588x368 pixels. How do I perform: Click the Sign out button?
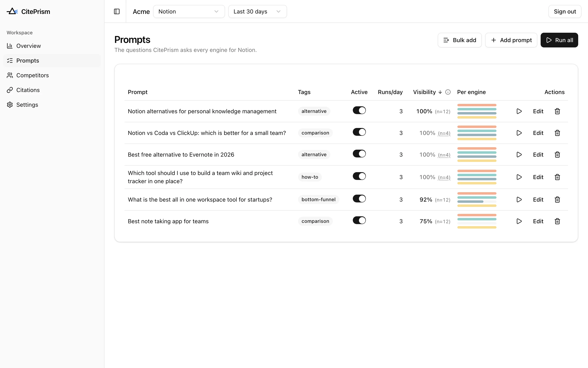pos(565,11)
